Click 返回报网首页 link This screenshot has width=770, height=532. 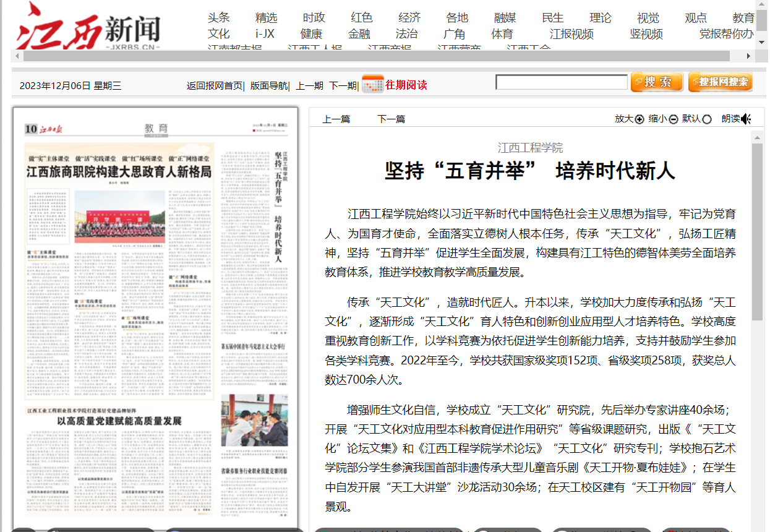click(215, 86)
